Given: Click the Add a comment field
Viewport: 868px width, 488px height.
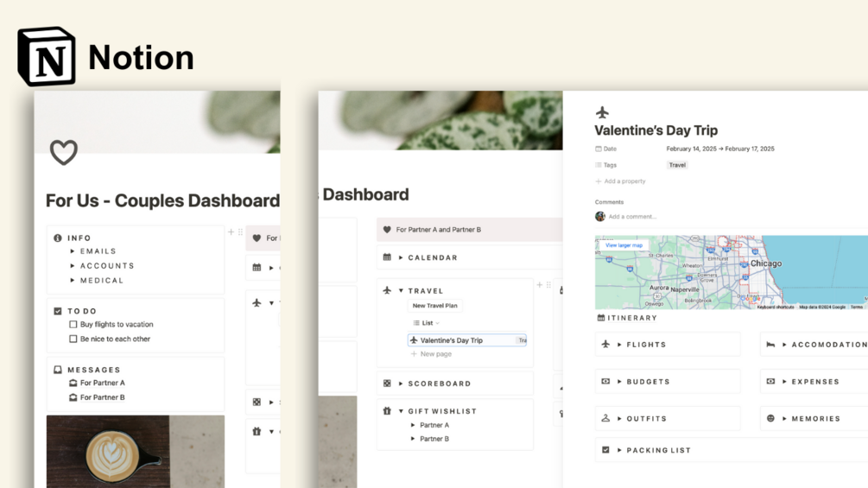Looking at the screenshot, I should (x=632, y=217).
